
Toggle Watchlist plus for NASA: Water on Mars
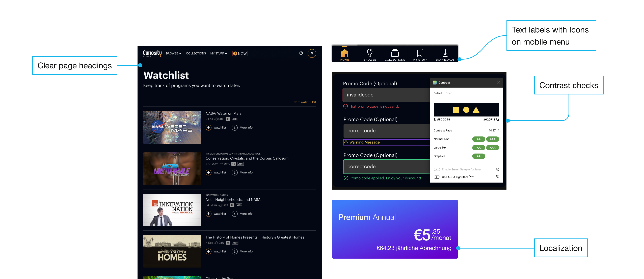(x=208, y=127)
